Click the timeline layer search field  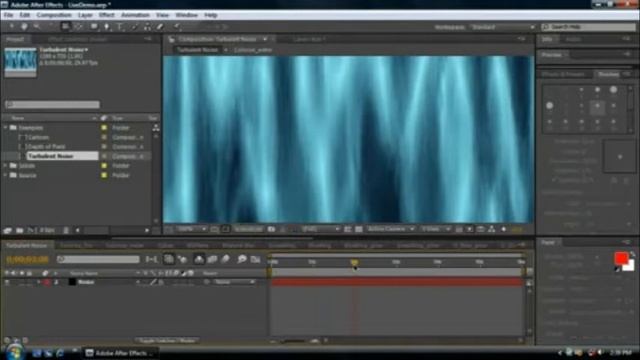click(x=98, y=259)
